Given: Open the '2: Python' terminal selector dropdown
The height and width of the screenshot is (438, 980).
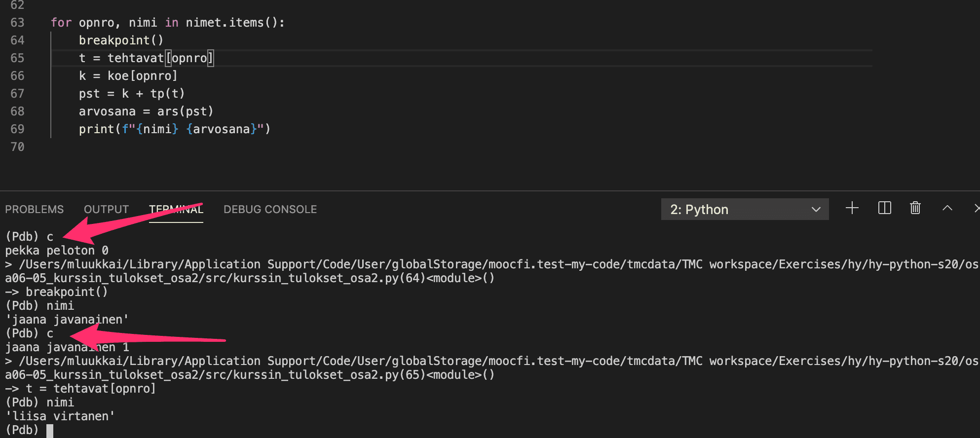Looking at the screenshot, I should pos(744,210).
